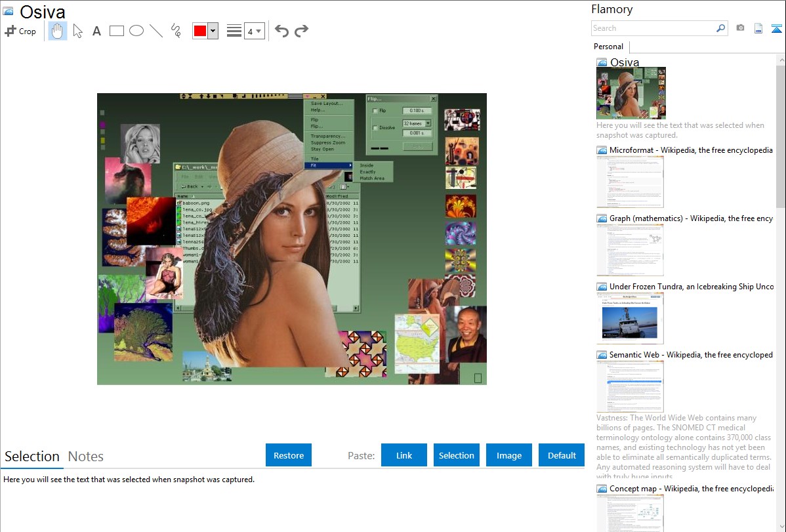Viewport: 786px width, 532px height.
Task: Click the Paste Image button
Action: 508,455
